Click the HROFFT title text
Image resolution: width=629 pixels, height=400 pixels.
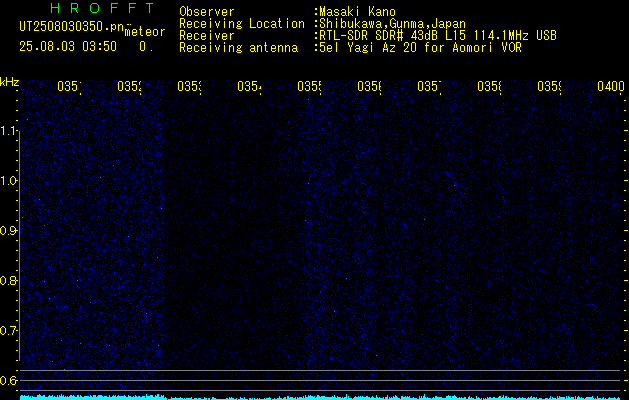[x=103, y=8]
